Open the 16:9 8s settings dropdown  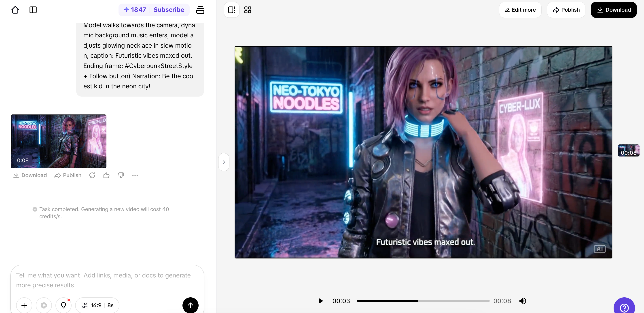(x=97, y=305)
